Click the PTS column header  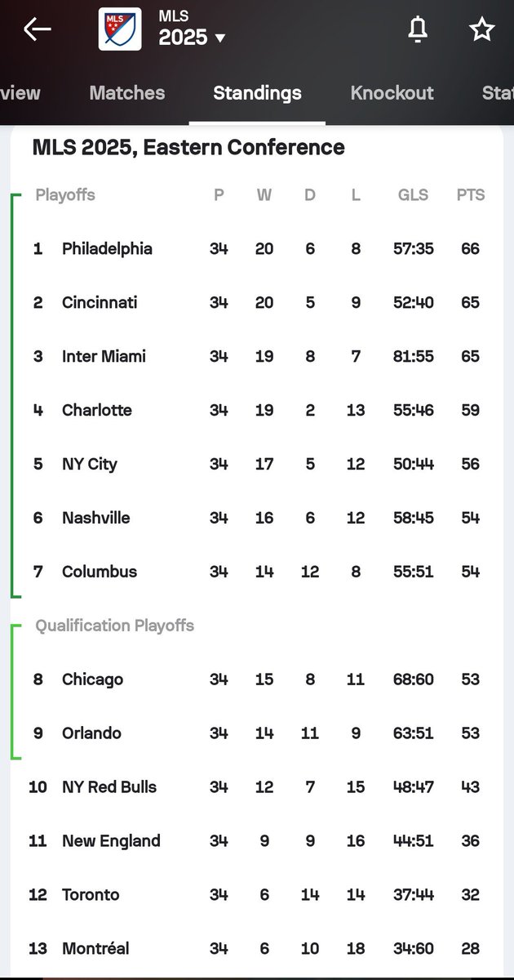tap(471, 195)
